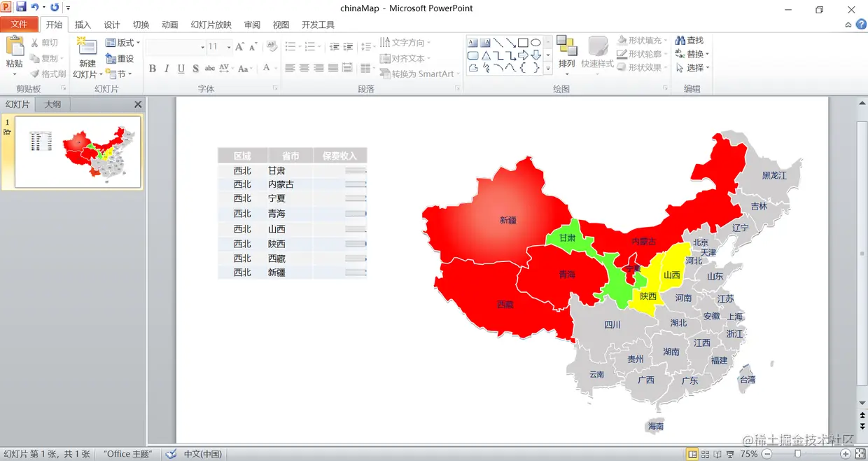Click the Redo/Repeat icon
868x461 pixels.
(x=55, y=7)
